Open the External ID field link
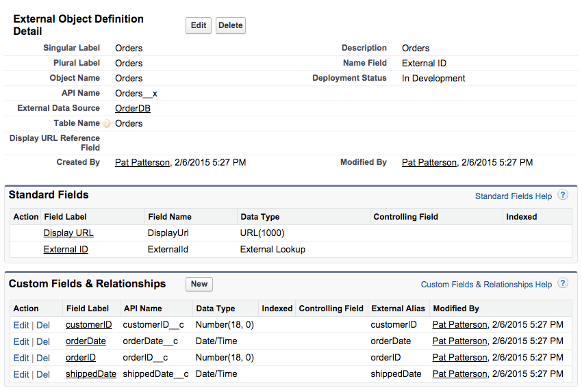582x392 pixels. coord(66,249)
